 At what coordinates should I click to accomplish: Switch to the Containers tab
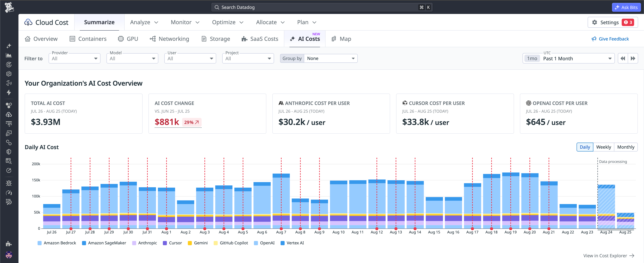[88, 39]
